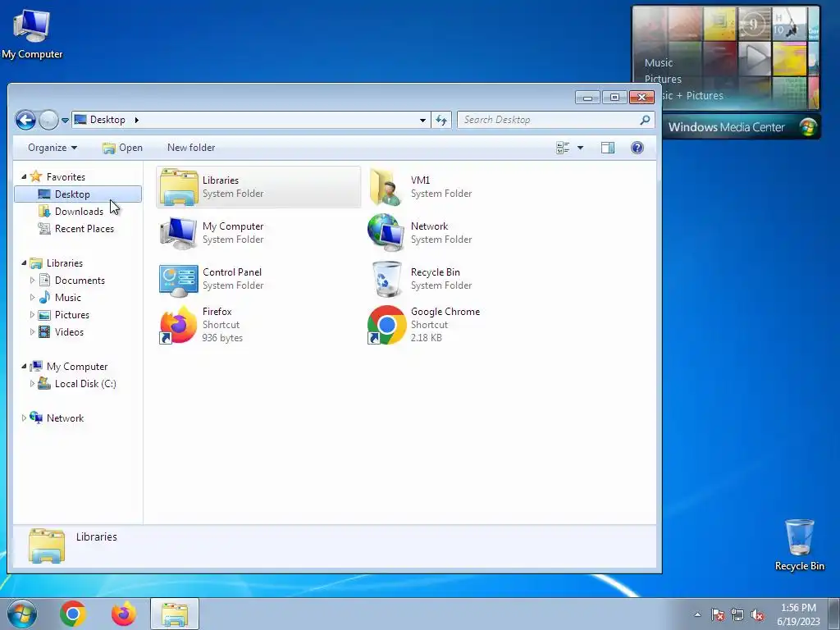Show hidden tray icons arrow
This screenshot has width=840, height=630.
697,615
